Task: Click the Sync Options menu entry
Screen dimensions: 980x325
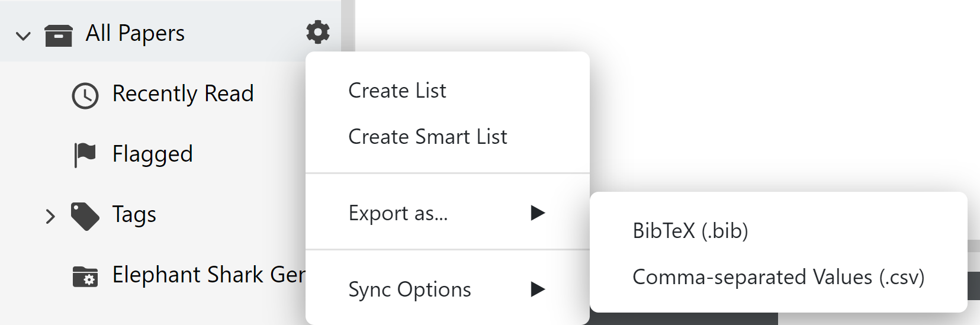Action: [410, 289]
